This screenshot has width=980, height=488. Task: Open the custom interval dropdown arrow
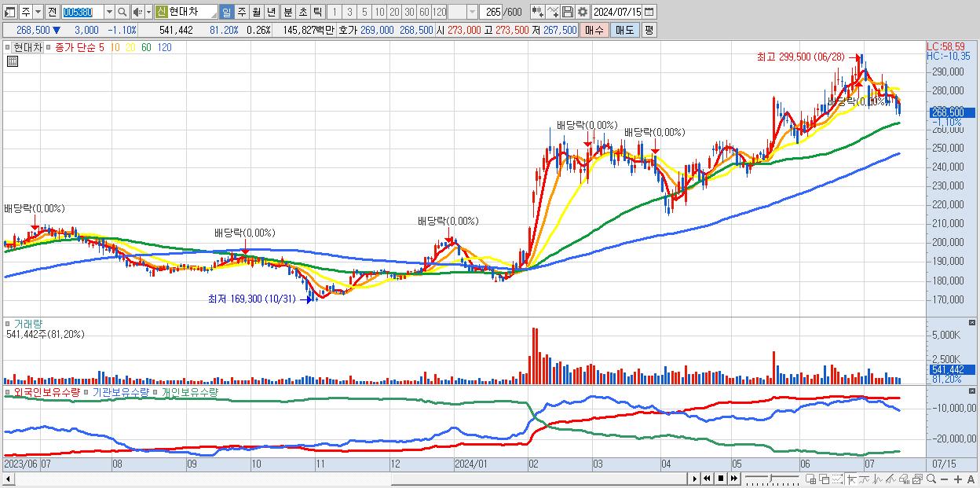472,12
